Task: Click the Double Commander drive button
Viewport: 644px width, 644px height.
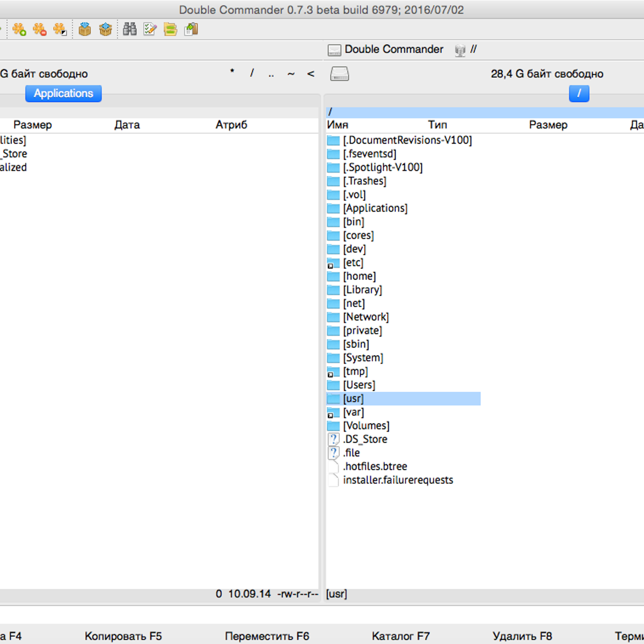Action: tap(386, 50)
